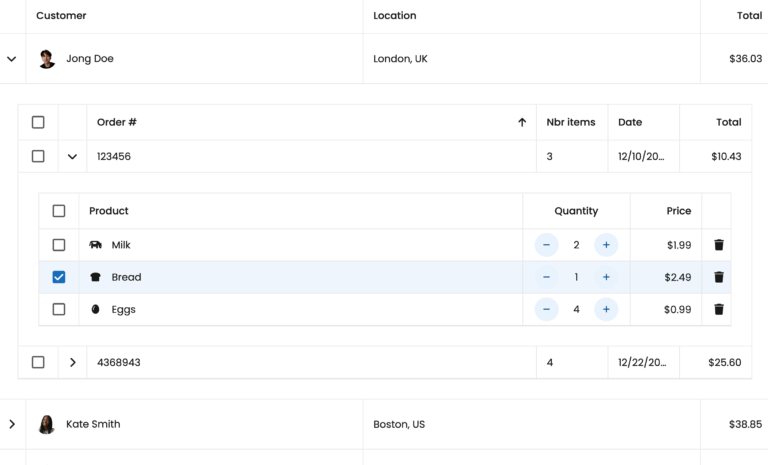Toggle select-all checkbox in Product header

click(59, 211)
